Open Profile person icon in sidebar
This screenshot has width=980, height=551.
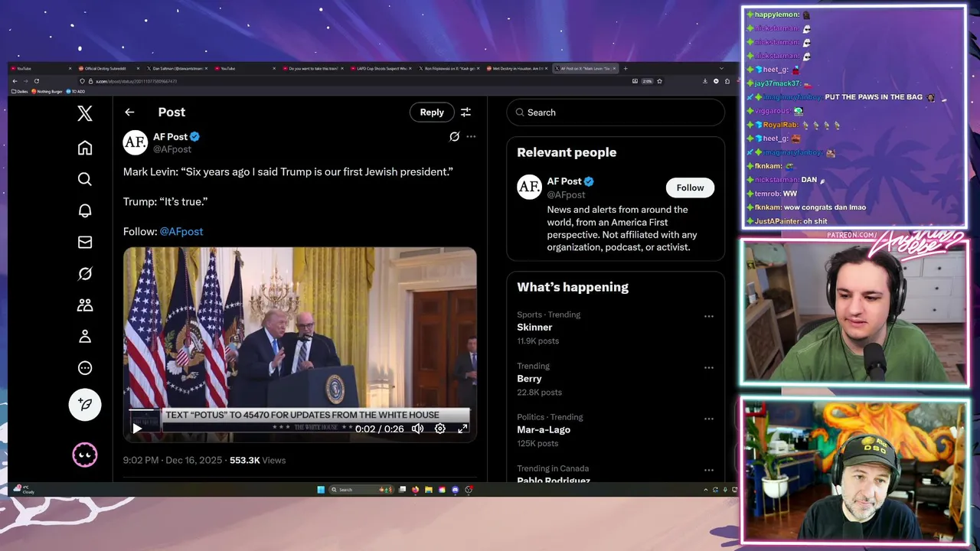click(x=85, y=336)
